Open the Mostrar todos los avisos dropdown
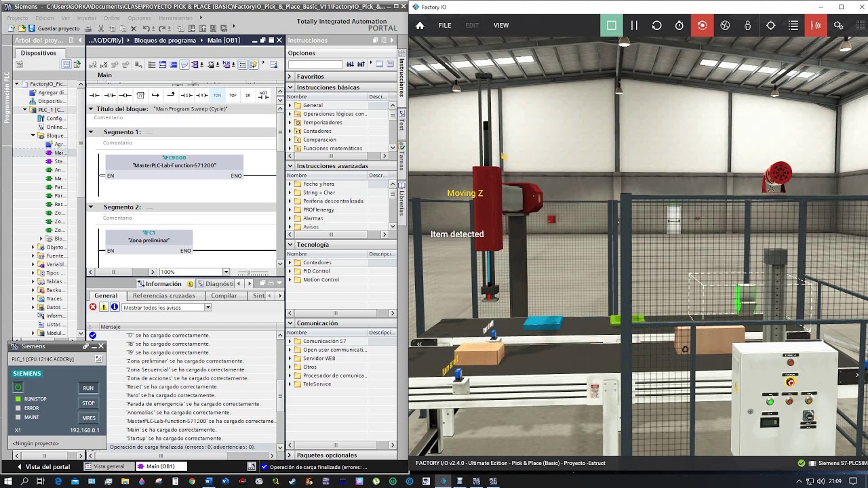868x488 pixels. pos(208,308)
